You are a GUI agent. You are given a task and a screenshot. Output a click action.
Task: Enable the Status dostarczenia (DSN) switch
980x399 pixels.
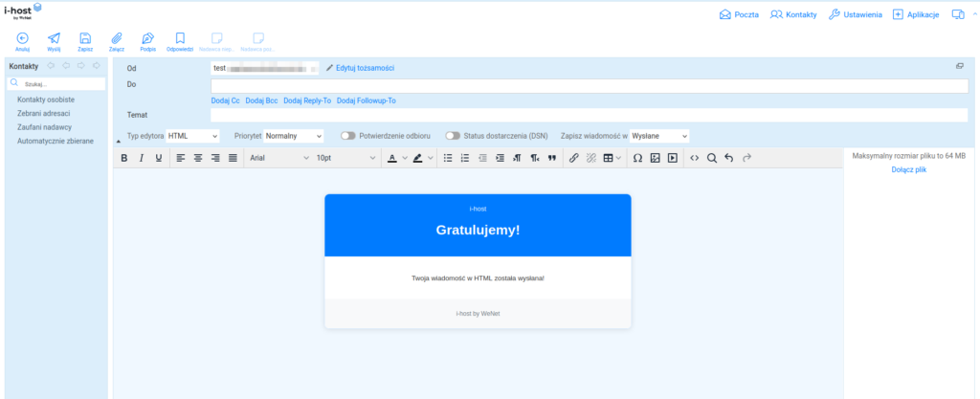(453, 136)
